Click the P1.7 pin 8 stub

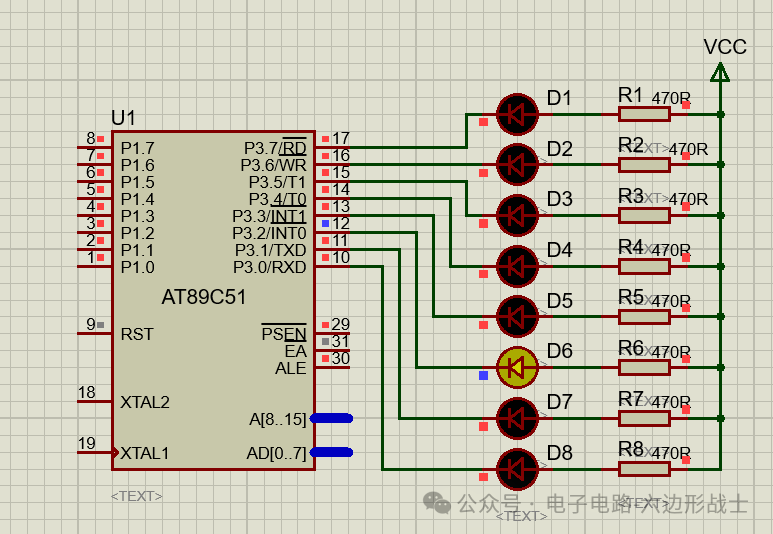[95, 147]
